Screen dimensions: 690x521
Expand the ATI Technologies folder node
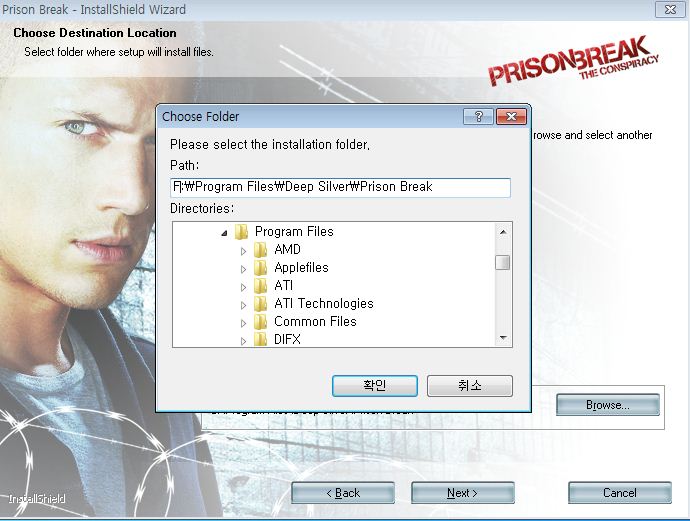(x=243, y=305)
